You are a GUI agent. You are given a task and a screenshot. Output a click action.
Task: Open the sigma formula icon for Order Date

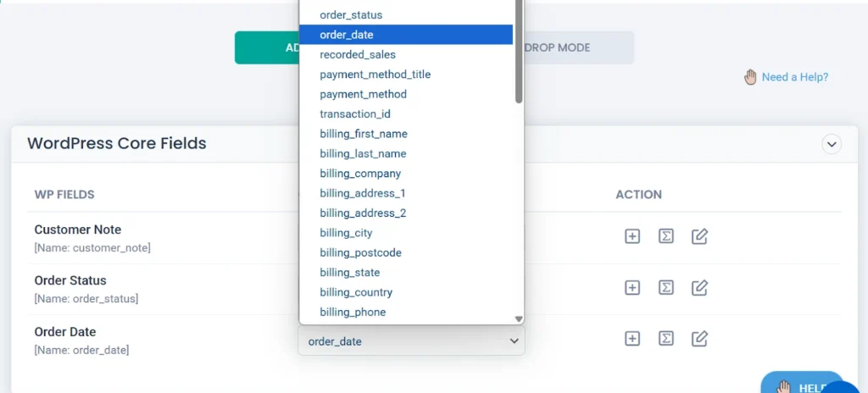click(x=666, y=339)
